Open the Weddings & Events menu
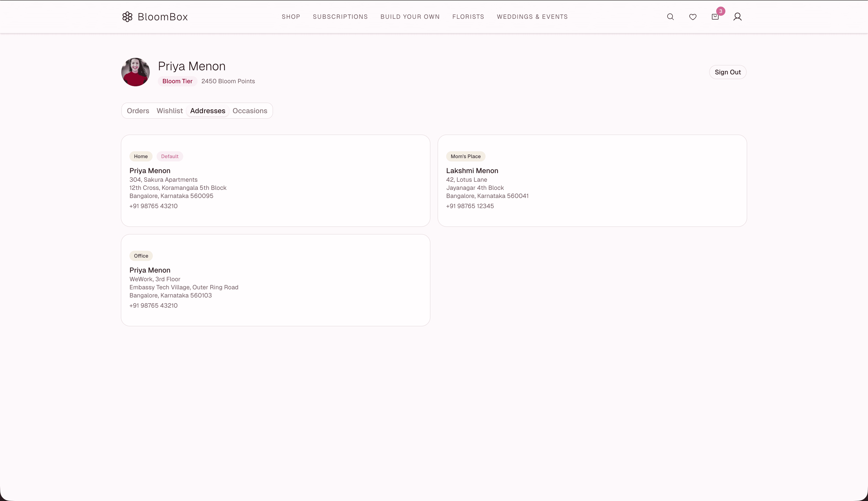The image size is (868, 501). [532, 16]
